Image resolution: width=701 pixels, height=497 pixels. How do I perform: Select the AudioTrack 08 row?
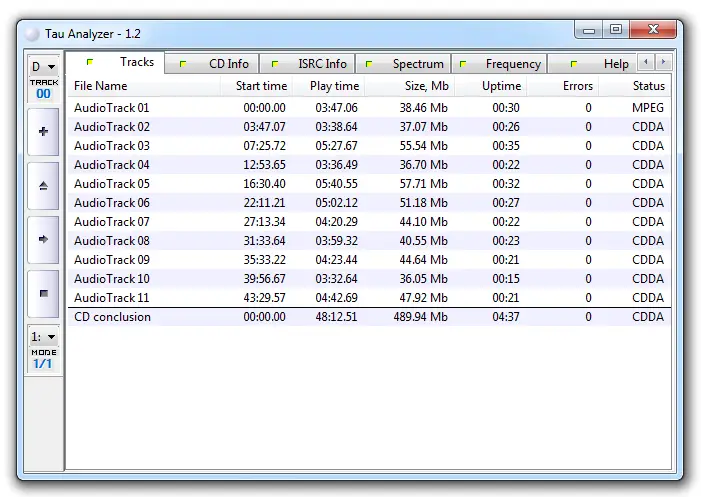click(369, 241)
